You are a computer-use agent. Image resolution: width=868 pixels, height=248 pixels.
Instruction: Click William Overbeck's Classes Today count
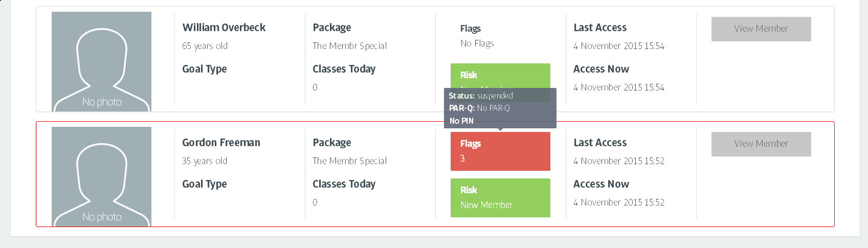tap(315, 87)
